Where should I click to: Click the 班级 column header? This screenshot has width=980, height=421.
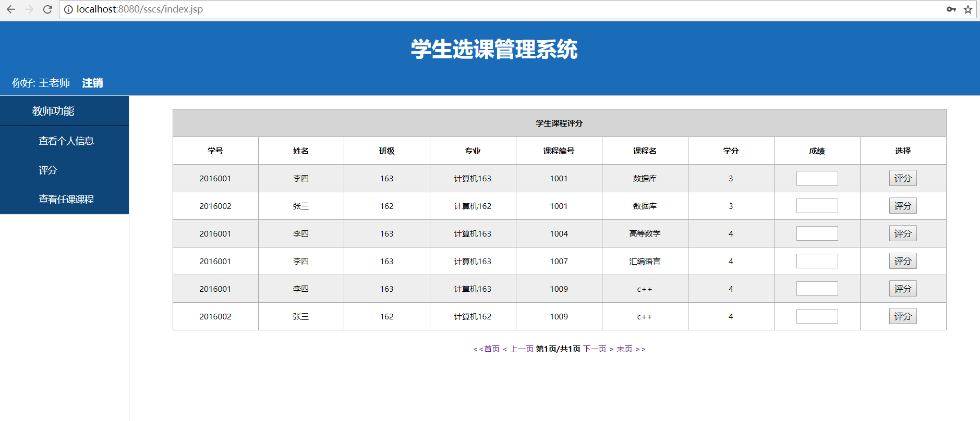click(x=387, y=151)
